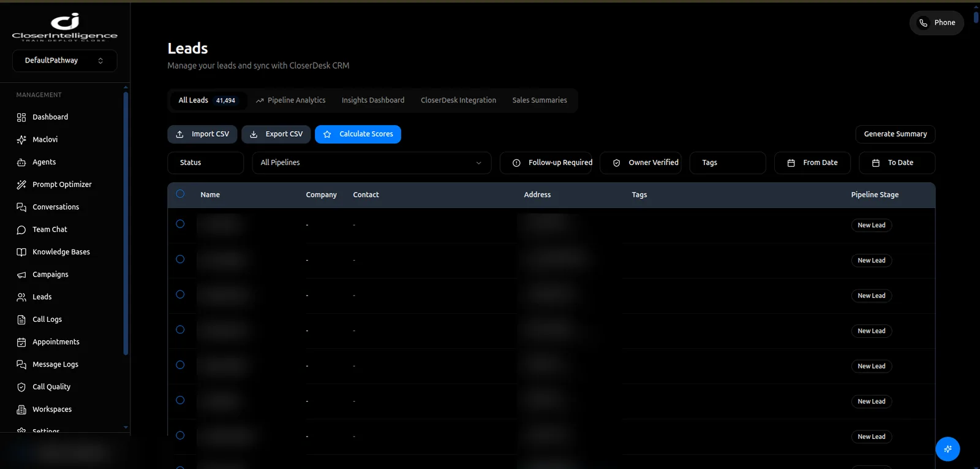Open the Dashboard grid icon in sidebar
This screenshot has width=980, height=469.
pos(21,117)
